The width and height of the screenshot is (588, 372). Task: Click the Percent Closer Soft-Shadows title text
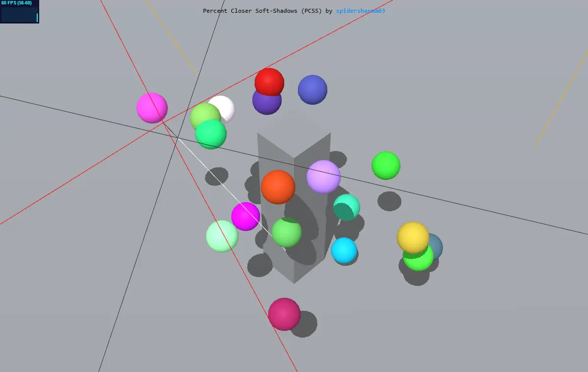point(263,11)
